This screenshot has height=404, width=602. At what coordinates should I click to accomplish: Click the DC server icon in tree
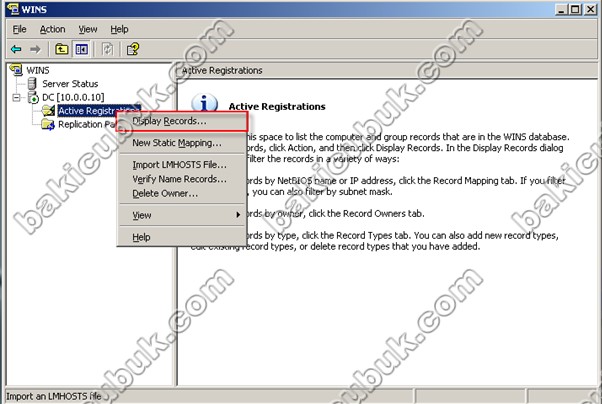click(x=33, y=97)
